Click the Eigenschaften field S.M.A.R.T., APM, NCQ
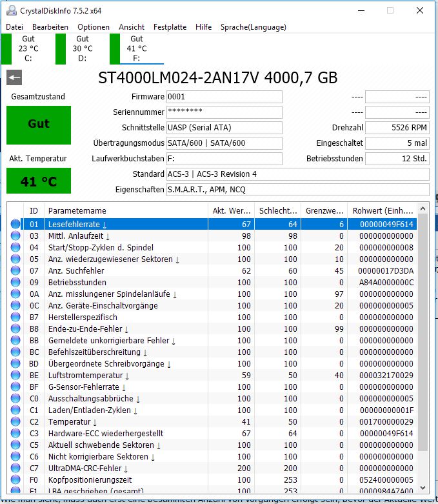The height and width of the screenshot is (504, 438). [x=298, y=189]
